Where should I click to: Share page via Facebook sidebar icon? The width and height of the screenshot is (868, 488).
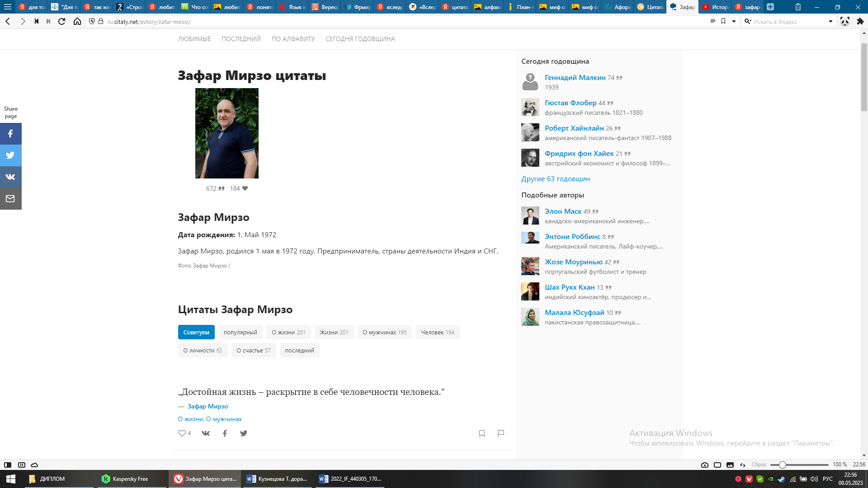pos(10,134)
